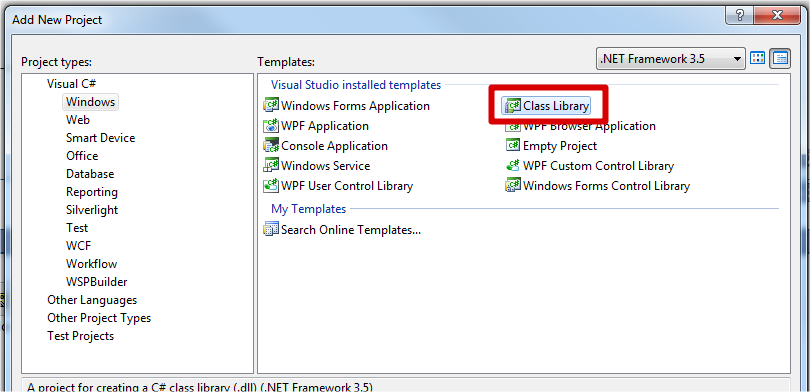Choose WCF in project types
This screenshot has width=810, height=392.
79,246
